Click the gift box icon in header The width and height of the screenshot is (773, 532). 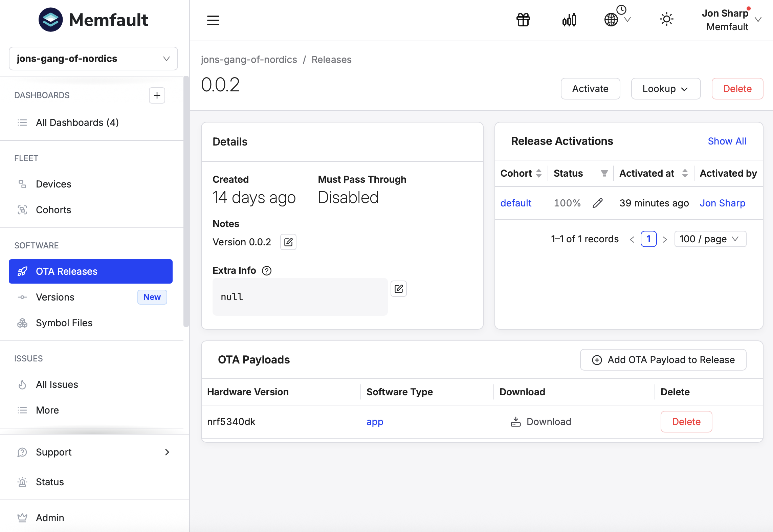523,20
